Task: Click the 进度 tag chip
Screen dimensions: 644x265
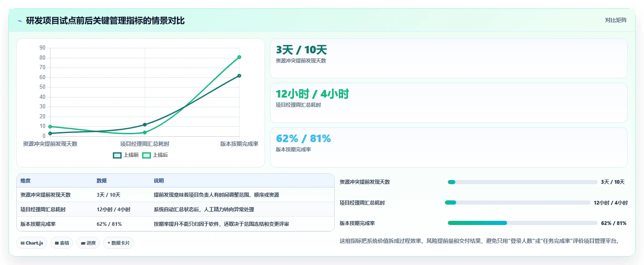Action: point(88,243)
